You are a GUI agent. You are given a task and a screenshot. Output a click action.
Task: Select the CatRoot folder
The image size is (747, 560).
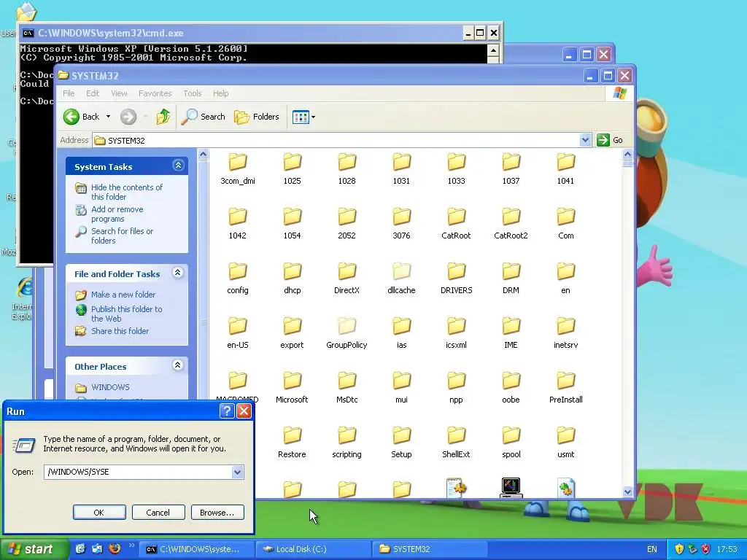(x=456, y=223)
